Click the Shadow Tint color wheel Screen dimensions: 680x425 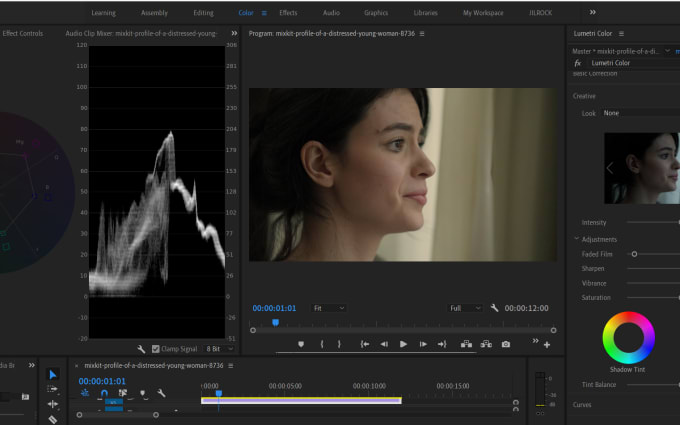tap(628, 337)
